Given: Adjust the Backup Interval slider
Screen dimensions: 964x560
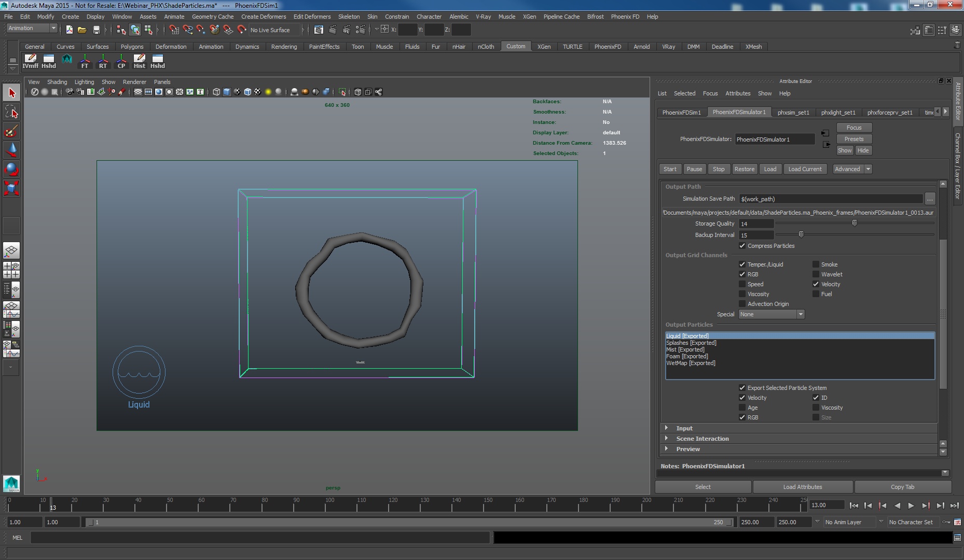Looking at the screenshot, I should click(802, 234).
